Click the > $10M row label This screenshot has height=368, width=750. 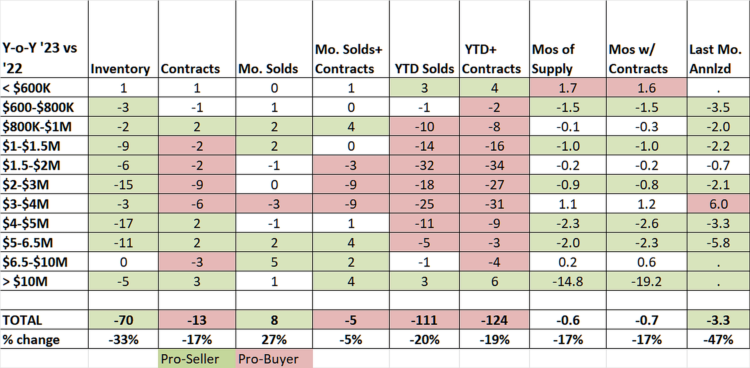coord(44,282)
